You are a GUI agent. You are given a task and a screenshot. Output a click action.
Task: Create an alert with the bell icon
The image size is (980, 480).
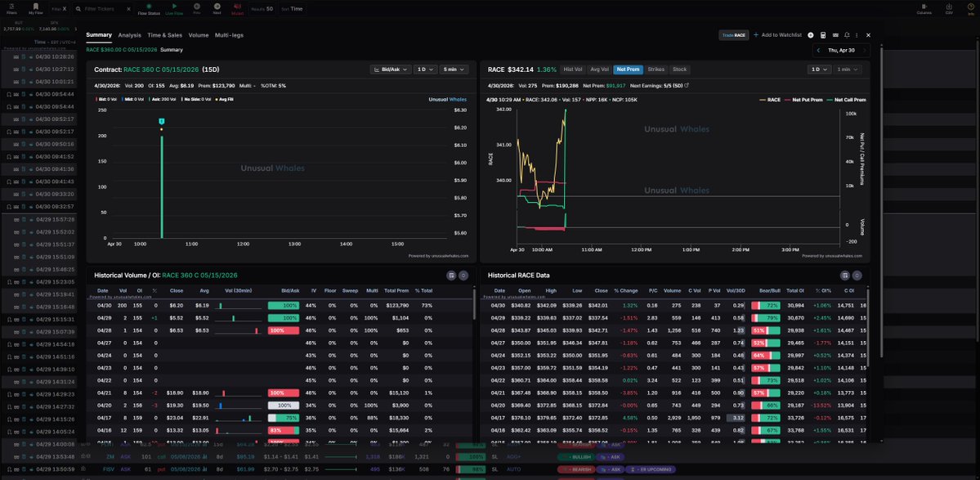click(847, 35)
